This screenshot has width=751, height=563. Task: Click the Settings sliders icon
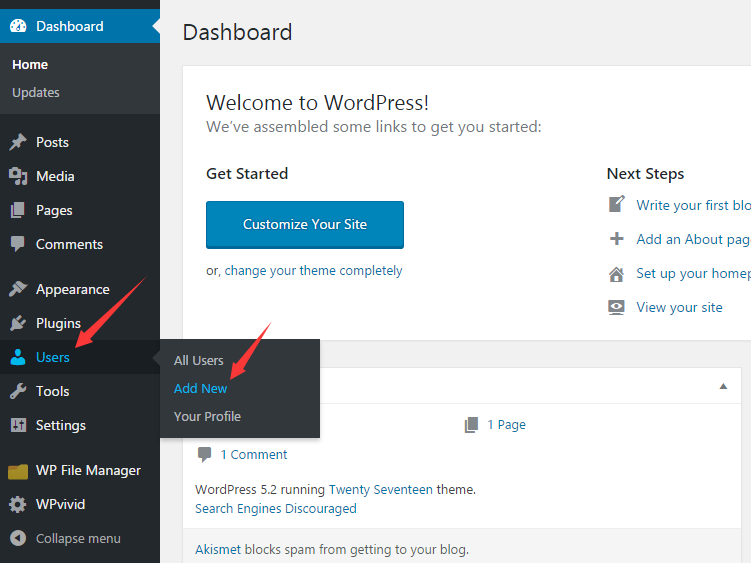18,425
